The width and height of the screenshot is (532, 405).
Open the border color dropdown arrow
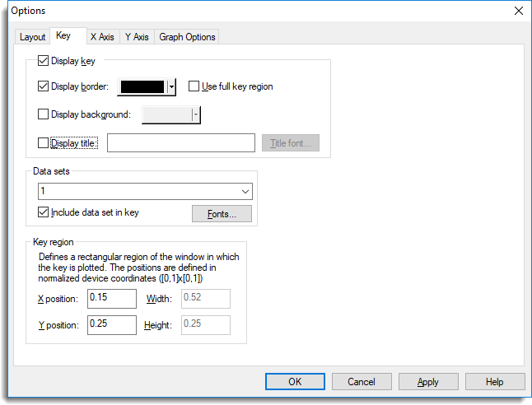(171, 86)
